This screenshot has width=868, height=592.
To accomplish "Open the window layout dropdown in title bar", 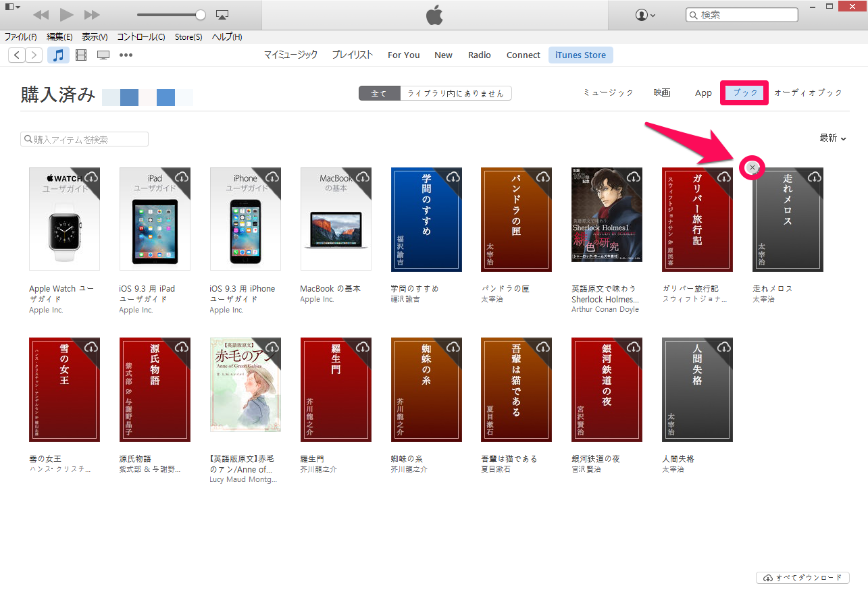I will 12,7.
